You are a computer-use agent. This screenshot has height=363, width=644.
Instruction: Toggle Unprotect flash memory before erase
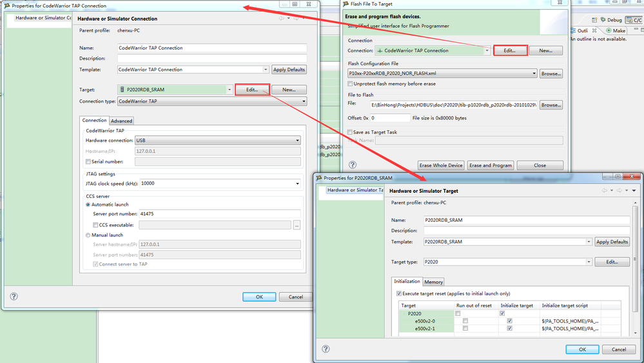(x=350, y=84)
